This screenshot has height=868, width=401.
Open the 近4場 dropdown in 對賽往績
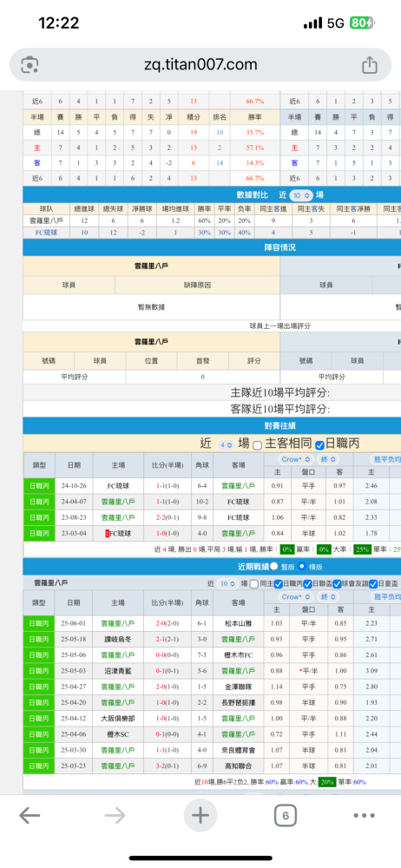pos(225,444)
